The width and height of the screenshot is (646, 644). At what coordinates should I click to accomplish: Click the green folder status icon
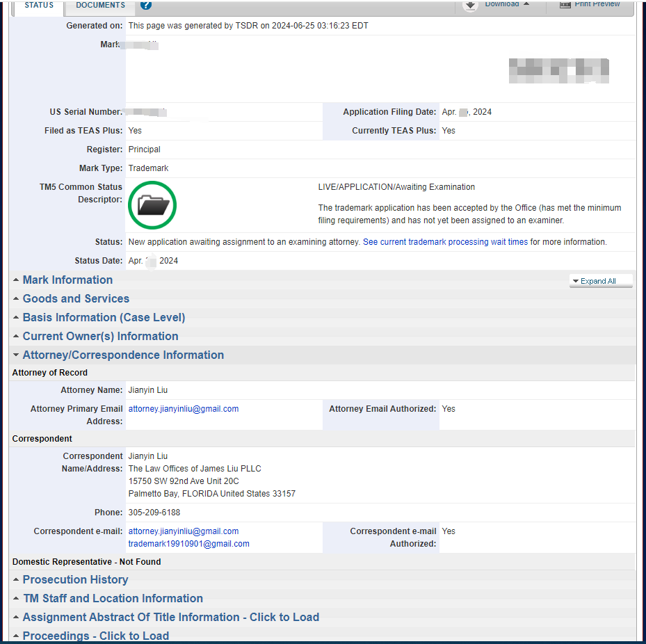pyautogui.click(x=152, y=205)
